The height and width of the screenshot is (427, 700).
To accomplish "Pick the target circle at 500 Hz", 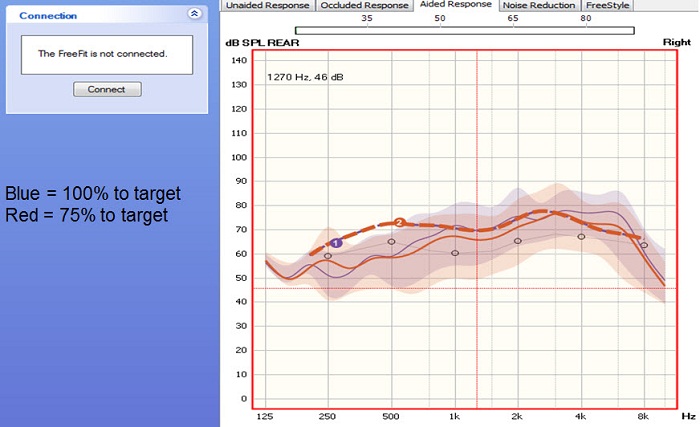I will click(x=391, y=242).
